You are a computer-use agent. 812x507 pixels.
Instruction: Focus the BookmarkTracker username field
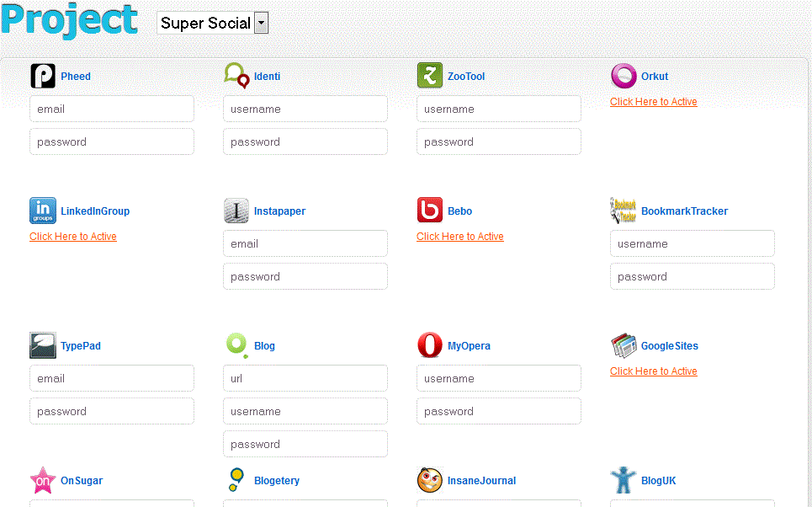(x=693, y=243)
